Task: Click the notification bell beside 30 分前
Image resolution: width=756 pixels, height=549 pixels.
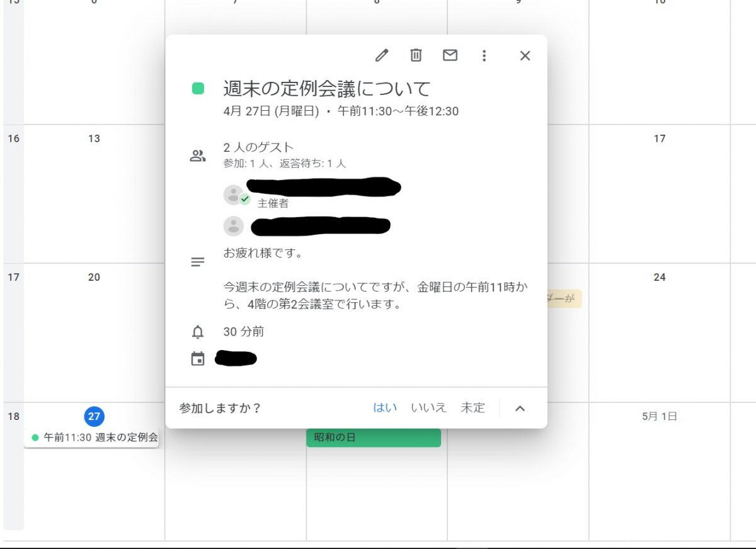Action: [198, 331]
